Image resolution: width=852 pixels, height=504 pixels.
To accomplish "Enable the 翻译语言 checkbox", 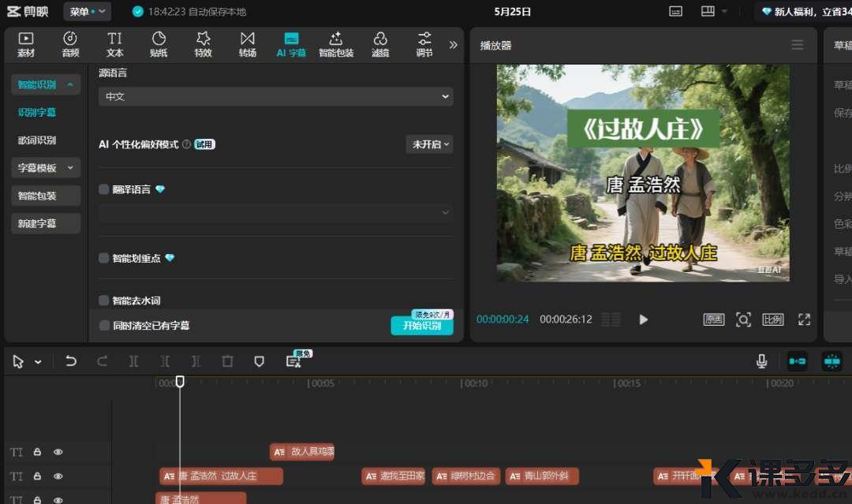I will pyautogui.click(x=104, y=189).
